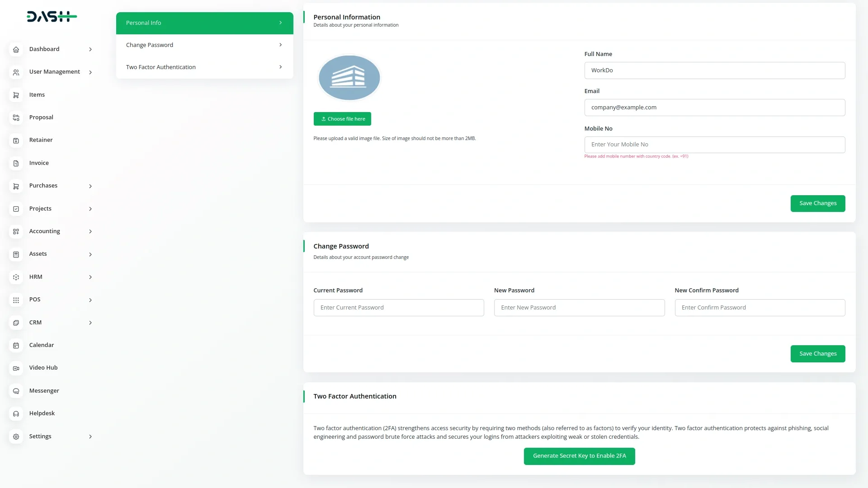
Task: Open the Helpdesk headset icon
Action: pos(16,413)
